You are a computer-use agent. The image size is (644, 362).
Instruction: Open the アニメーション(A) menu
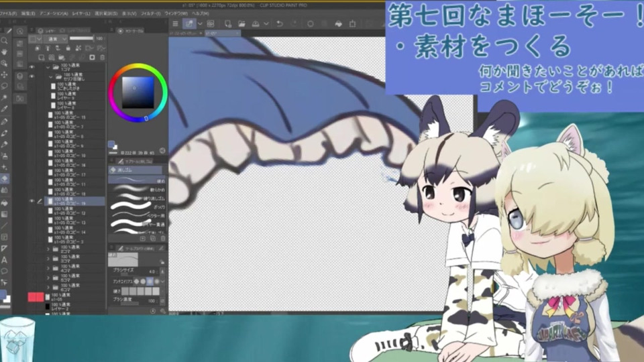[x=54, y=13]
